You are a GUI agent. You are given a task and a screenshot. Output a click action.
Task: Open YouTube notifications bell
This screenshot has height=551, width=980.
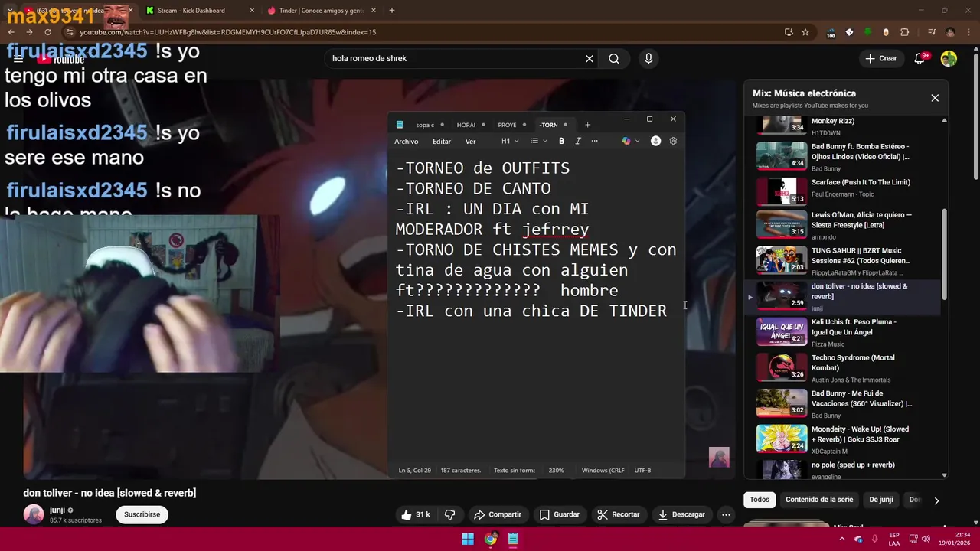920,59
